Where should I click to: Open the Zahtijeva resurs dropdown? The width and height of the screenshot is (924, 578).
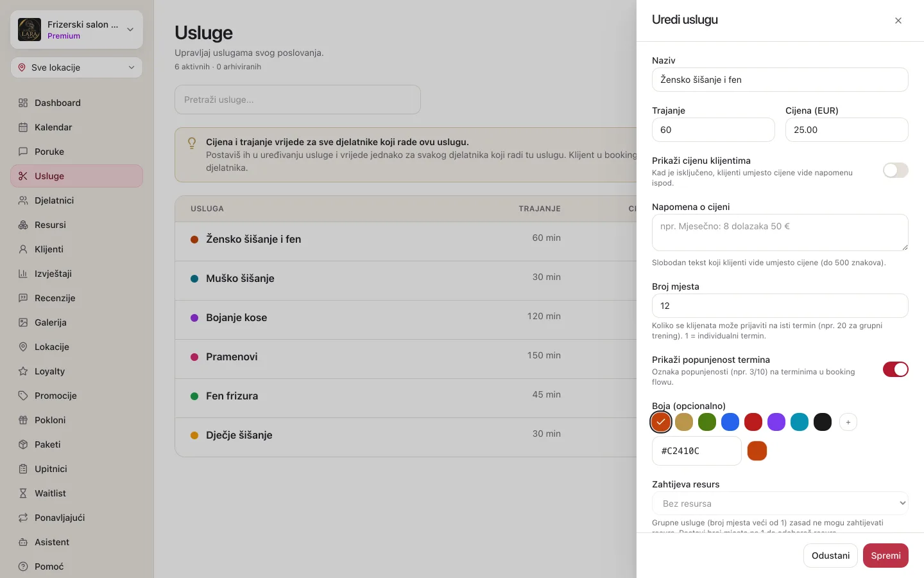[780, 504]
